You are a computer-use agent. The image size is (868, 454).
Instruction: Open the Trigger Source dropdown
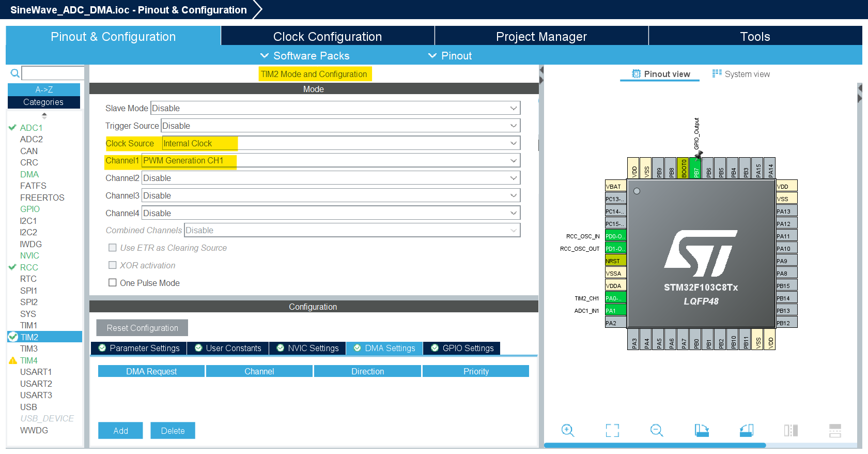(340, 126)
